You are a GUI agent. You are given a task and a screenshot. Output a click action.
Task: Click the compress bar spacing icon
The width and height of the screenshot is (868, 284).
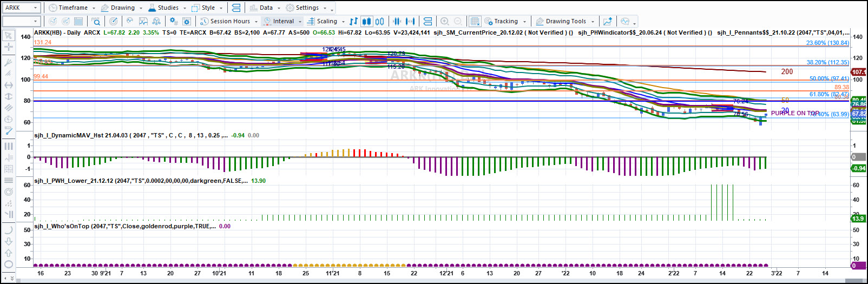tap(397, 21)
